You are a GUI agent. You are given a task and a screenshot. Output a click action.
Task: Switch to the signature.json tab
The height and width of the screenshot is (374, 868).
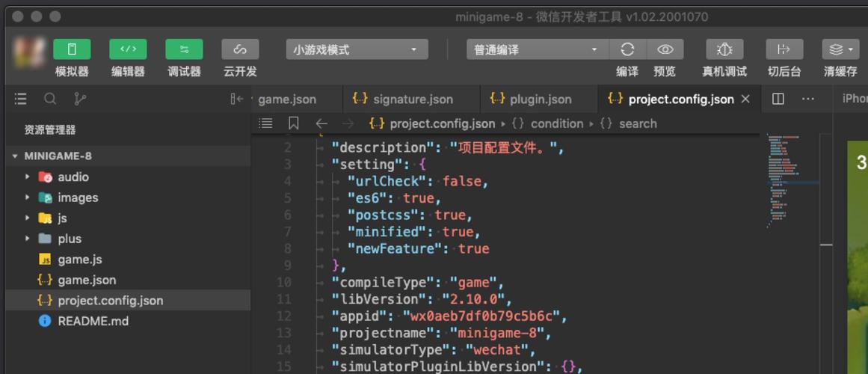point(412,99)
